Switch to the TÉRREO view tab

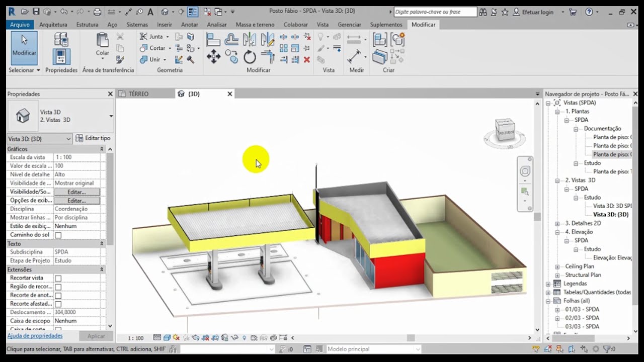point(138,94)
